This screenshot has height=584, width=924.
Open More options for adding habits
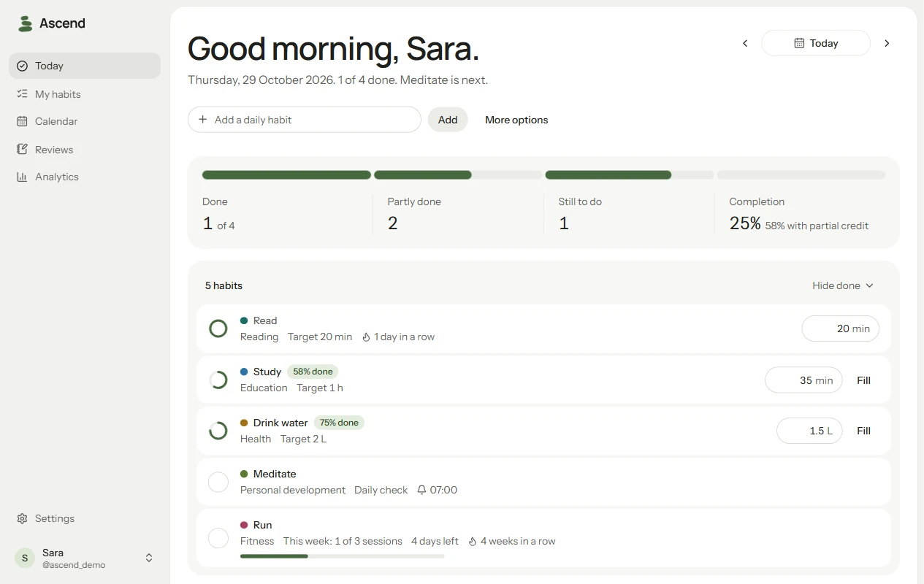516,120
